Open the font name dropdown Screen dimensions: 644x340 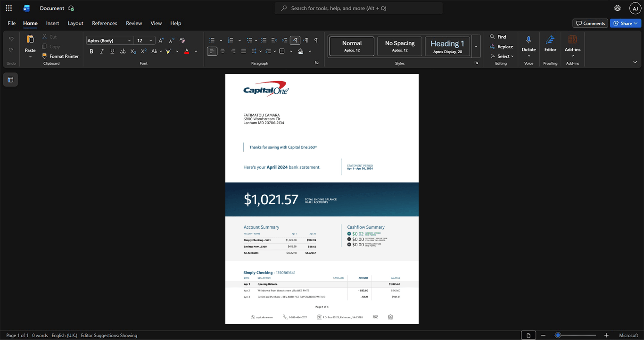(130, 41)
